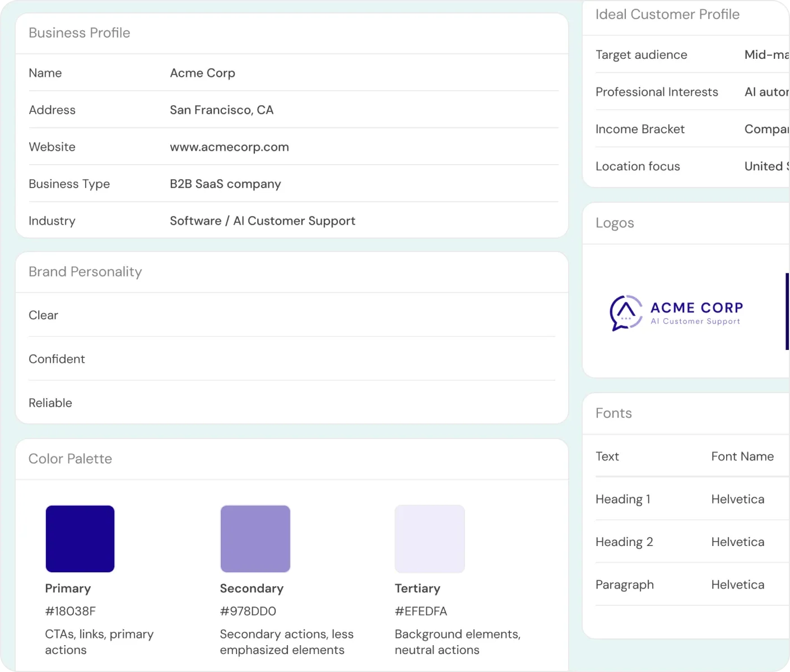Click the 'Paragraph' font row label
The width and height of the screenshot is (790, 672).
click(625, 585)
